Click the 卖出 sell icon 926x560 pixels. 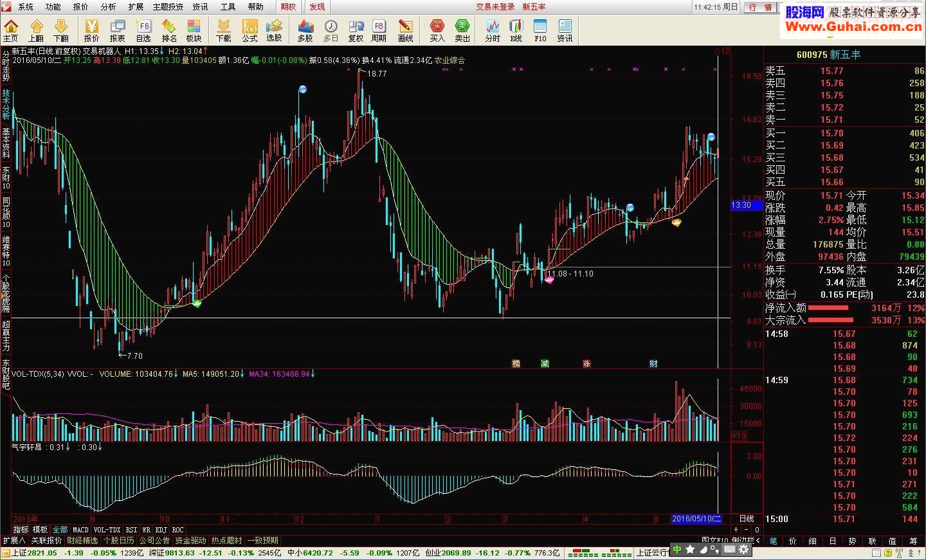[x=462, y=30]
